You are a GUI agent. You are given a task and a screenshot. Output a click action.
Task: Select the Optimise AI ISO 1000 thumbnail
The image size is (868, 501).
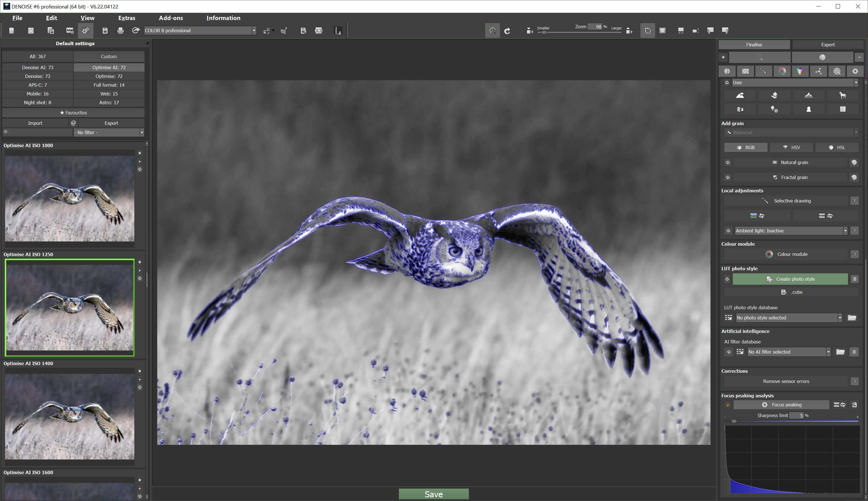point(69,199)
